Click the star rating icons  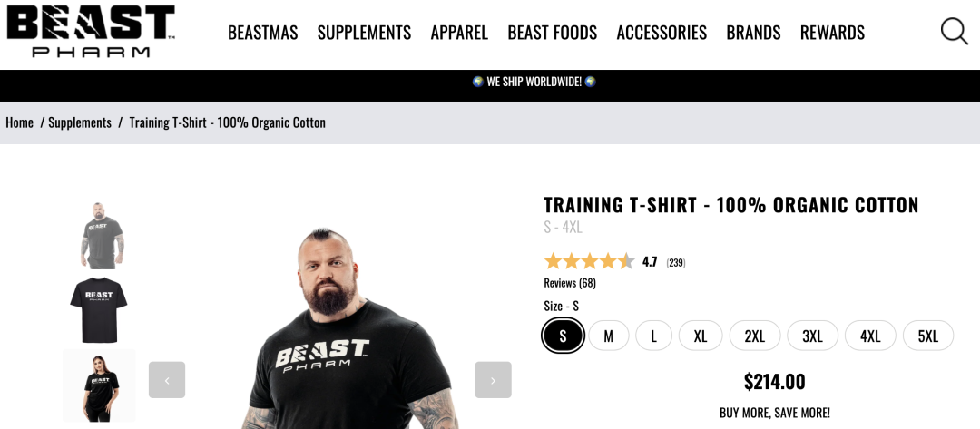pos(590,261)
